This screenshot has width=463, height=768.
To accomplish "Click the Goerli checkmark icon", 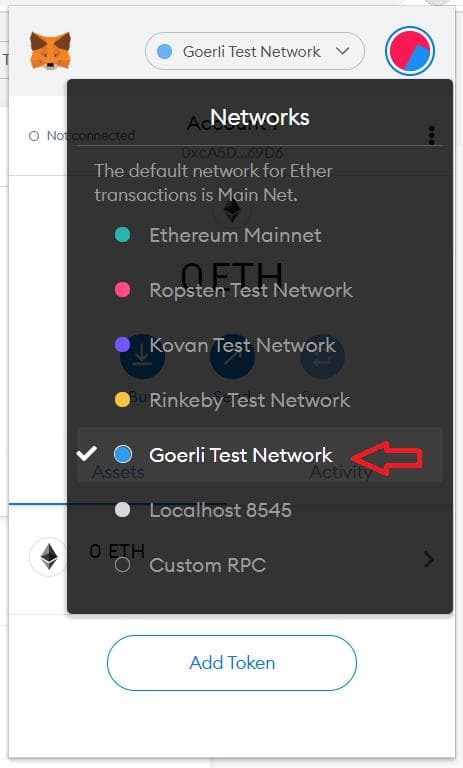I will pyautogui.click(x=87, y=454).
